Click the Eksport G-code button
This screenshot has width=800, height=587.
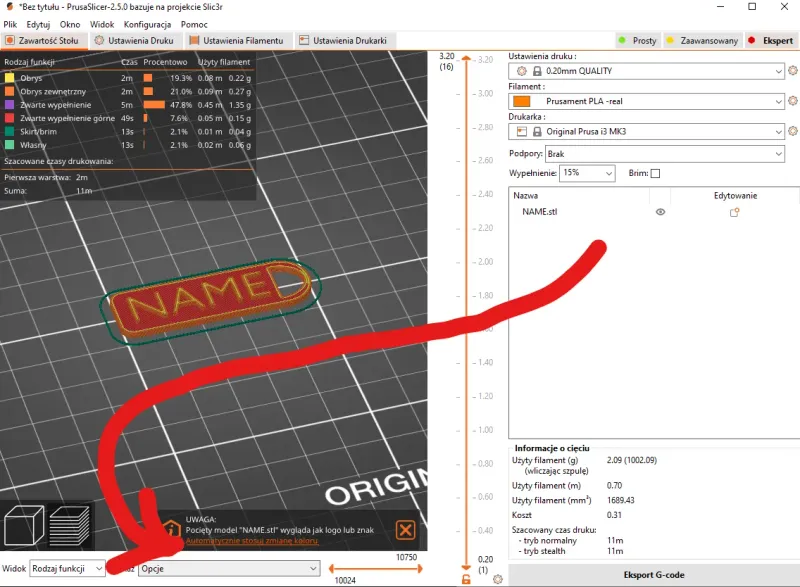pos(654,575)
